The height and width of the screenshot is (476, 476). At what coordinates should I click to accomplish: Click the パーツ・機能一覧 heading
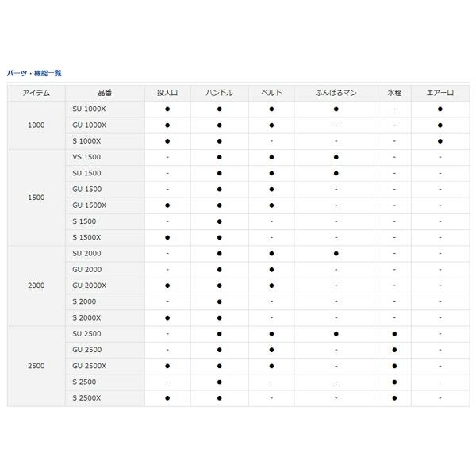tap(34, 73)
